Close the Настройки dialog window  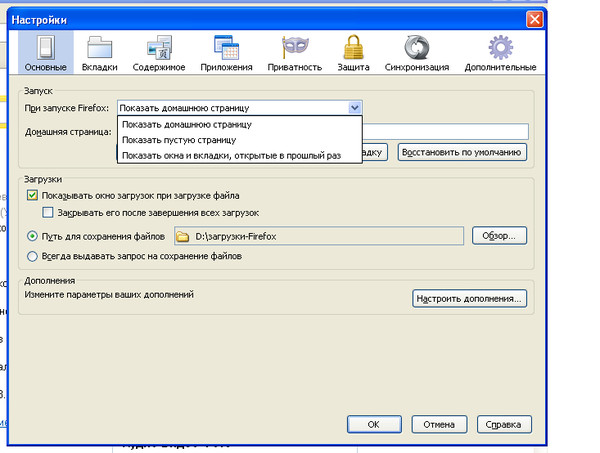(535, 19)
